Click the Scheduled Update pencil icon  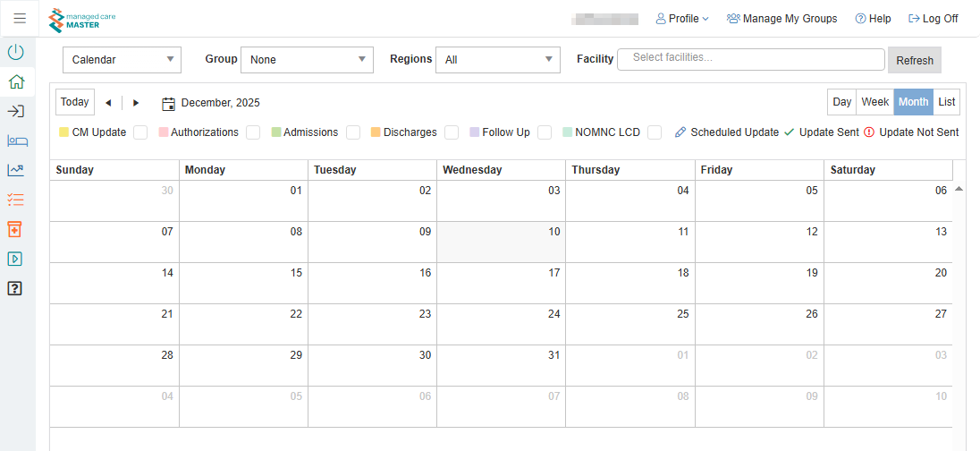click(x=680, y=132)
